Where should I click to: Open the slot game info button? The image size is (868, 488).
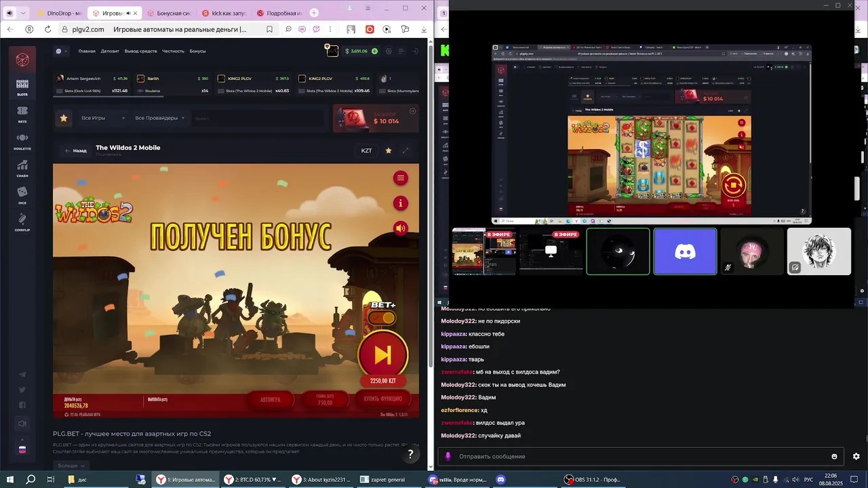point(401,203)
